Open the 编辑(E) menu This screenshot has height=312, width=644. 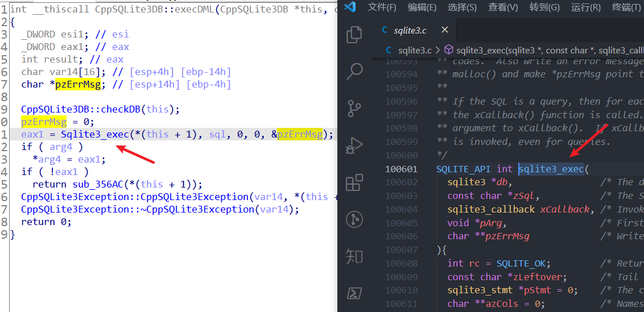[x=422, y=7]
